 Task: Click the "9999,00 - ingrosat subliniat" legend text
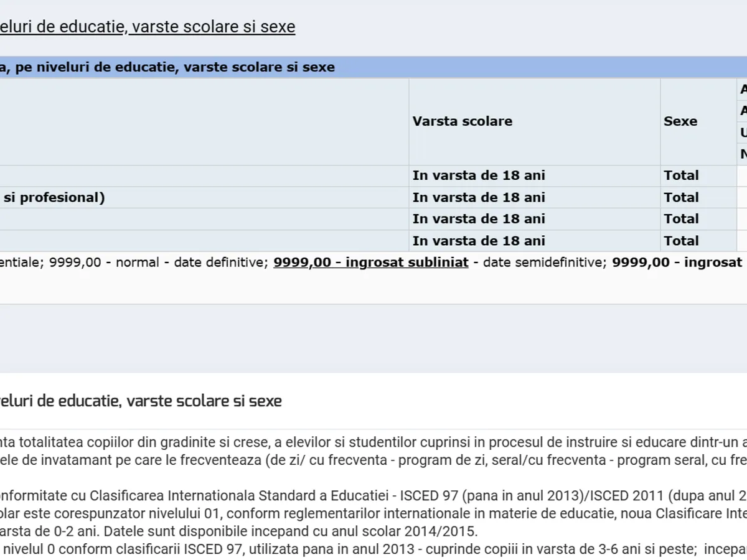pos(370,263)
